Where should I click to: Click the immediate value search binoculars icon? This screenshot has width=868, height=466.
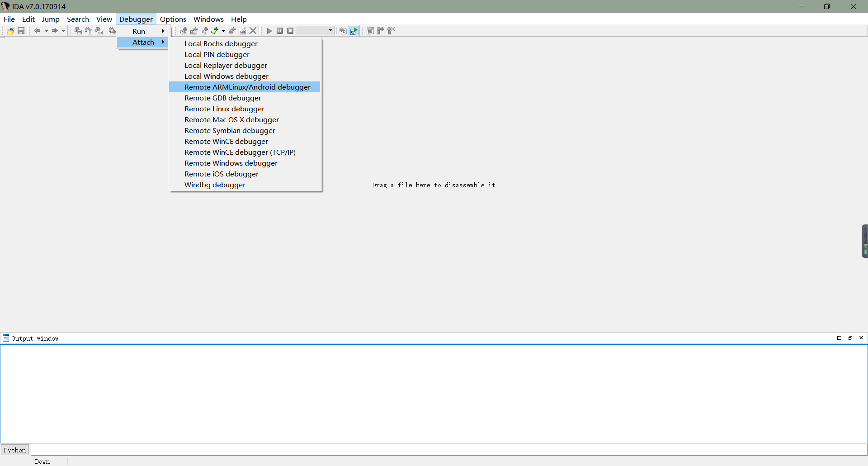pyautogui.click(x=78, y=31)
